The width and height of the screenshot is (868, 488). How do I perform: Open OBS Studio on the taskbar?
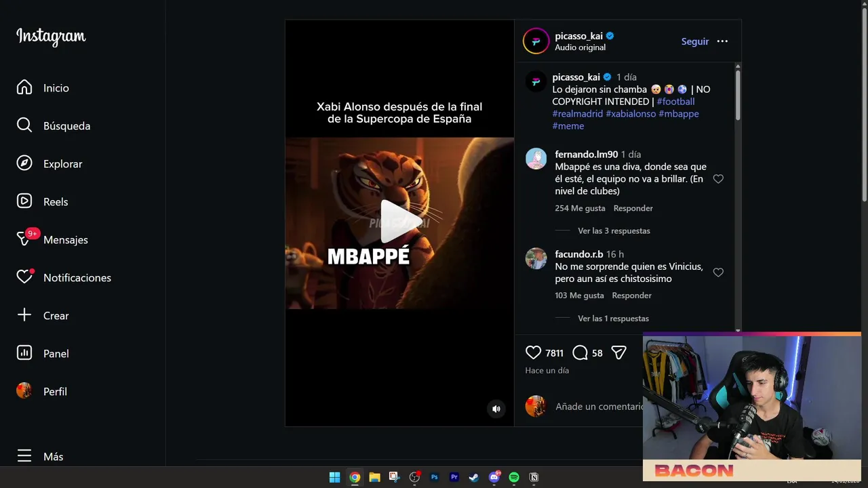tap(414, 477)
